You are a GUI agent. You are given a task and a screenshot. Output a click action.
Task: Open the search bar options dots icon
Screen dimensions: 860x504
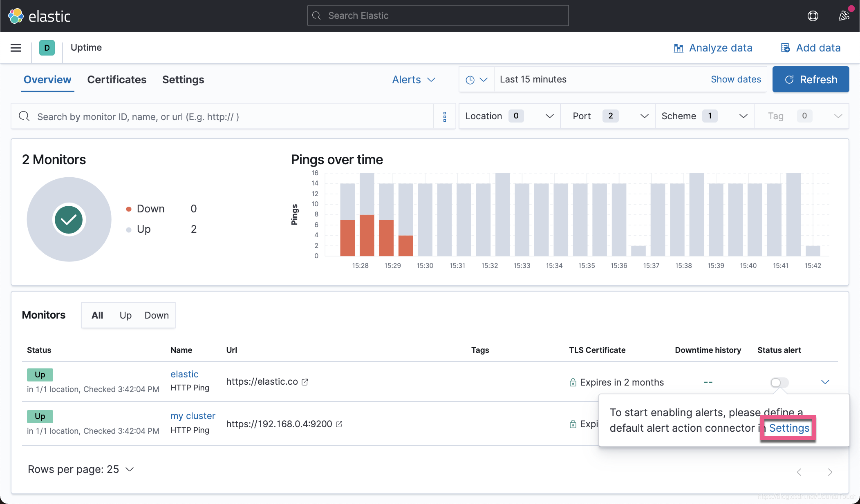445,117
